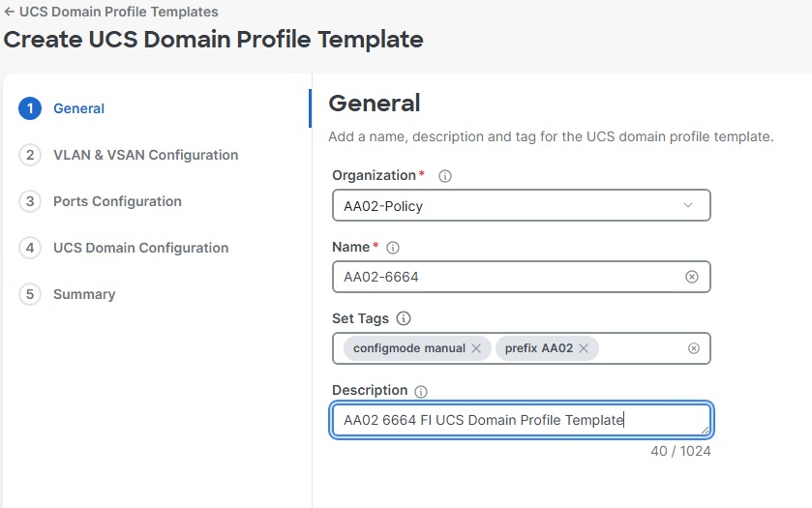Click into the Description text area
The height and width of the screenshot is (508, 812).
(x=522, y=420)
